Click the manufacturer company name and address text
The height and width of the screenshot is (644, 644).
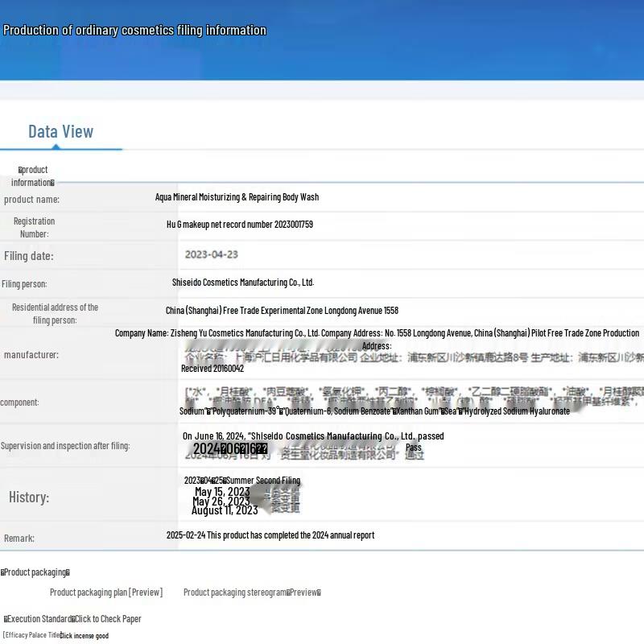point(377,333)
